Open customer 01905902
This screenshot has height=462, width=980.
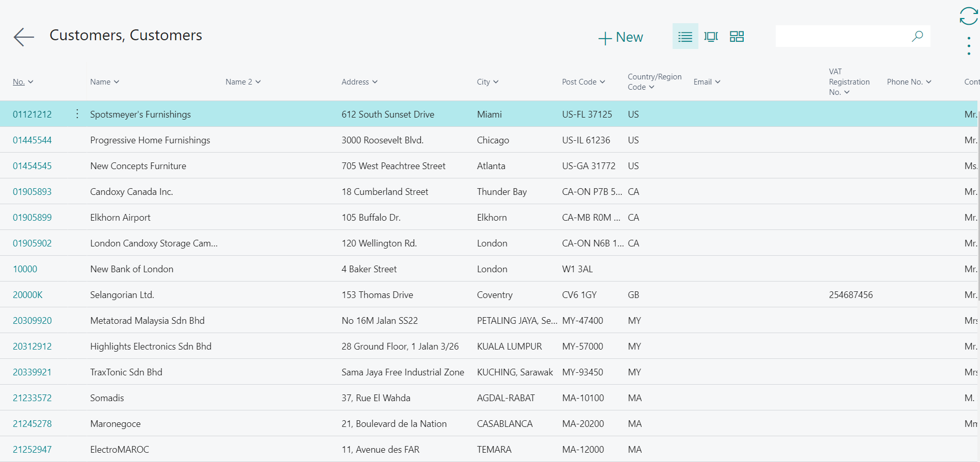[32, 243]
